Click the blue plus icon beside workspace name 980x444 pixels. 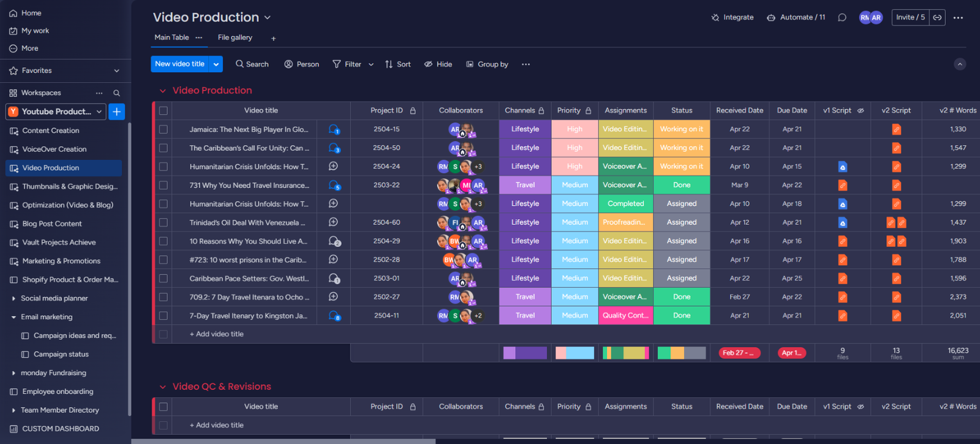pos(116,111)
